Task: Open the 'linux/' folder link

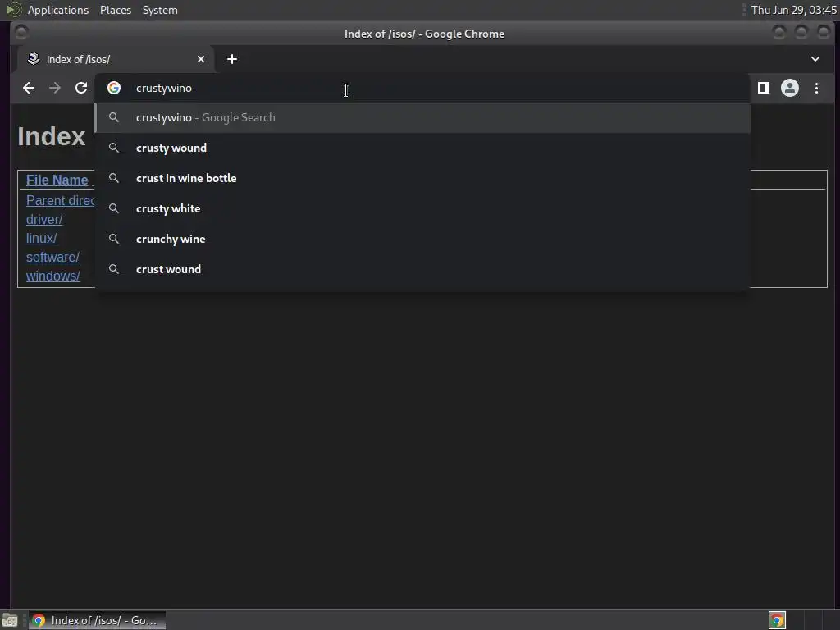Action: click(41, 239)
